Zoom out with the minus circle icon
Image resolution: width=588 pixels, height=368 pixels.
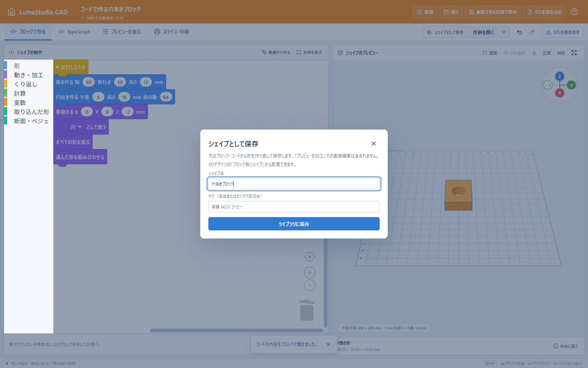tap(310, 285)
